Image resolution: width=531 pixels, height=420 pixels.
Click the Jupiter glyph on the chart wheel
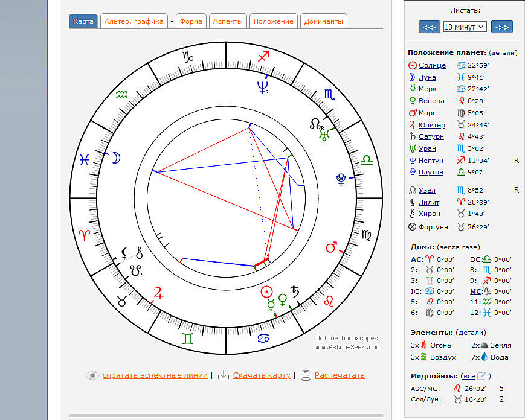[x=159, y=294]
